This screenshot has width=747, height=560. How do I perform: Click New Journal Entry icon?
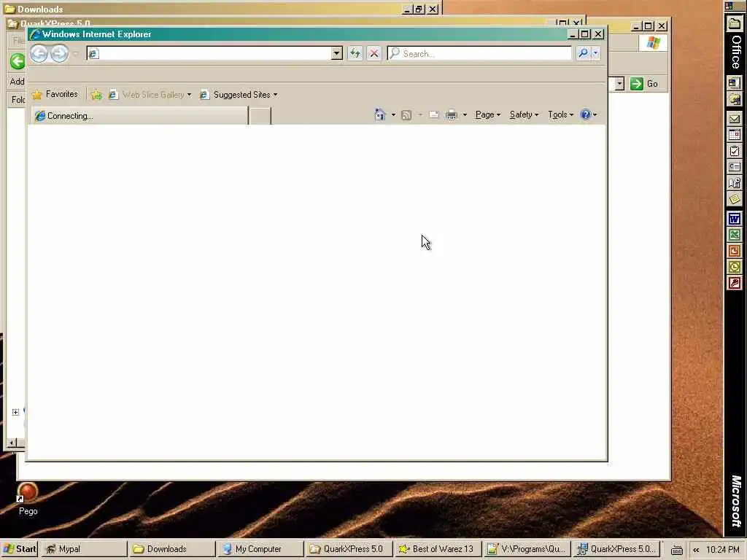tap(734, 183)
